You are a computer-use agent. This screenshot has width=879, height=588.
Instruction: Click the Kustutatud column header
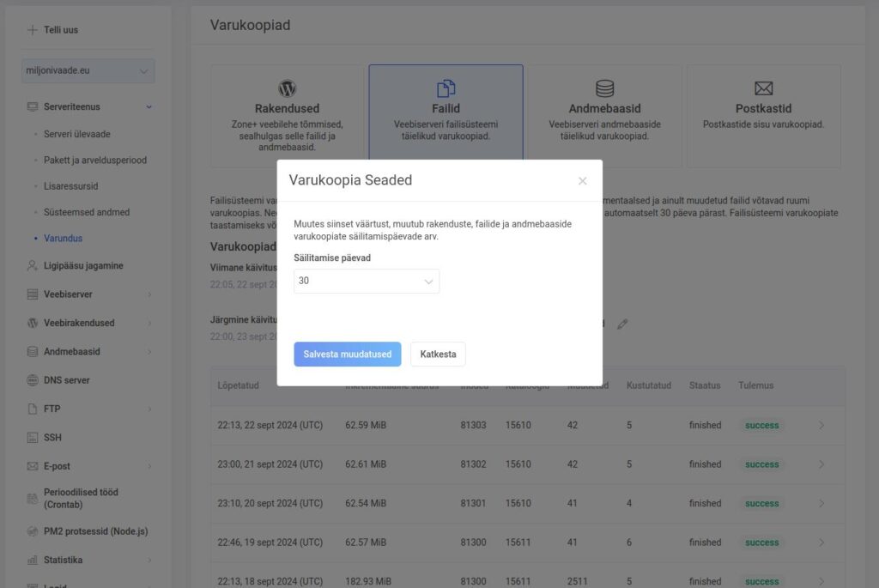pyautogui.click(x=649, y=385)
